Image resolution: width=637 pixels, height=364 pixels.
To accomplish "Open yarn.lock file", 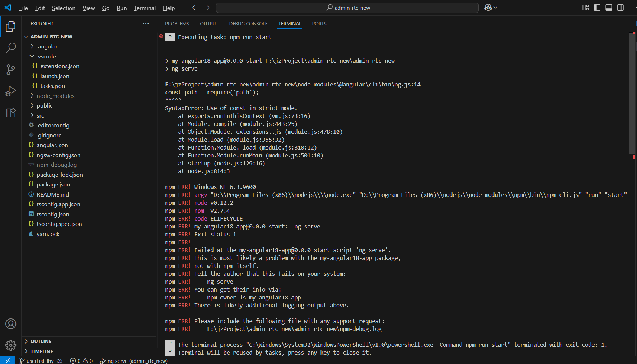I will 89,234.
